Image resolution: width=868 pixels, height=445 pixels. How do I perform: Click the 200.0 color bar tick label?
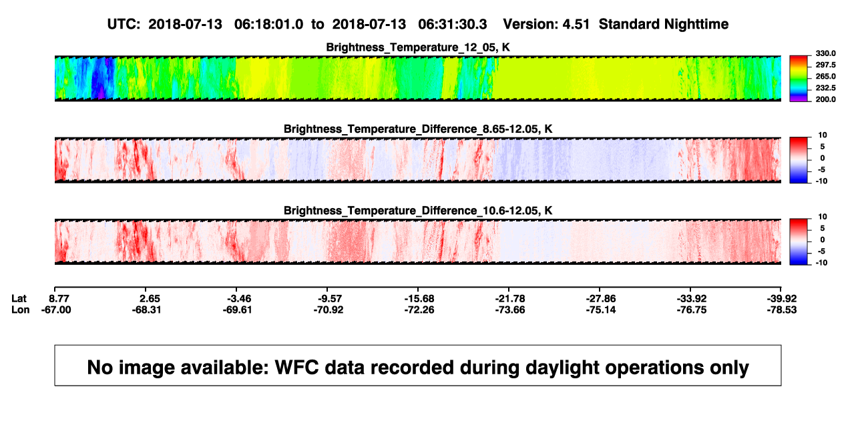coord(825,99)
